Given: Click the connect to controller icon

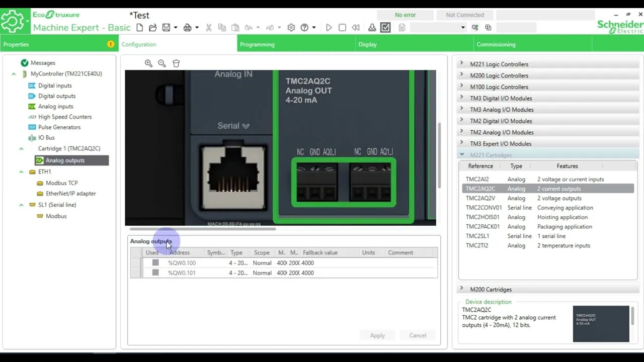Looking at the screenshot, I should tap(474, 28).
